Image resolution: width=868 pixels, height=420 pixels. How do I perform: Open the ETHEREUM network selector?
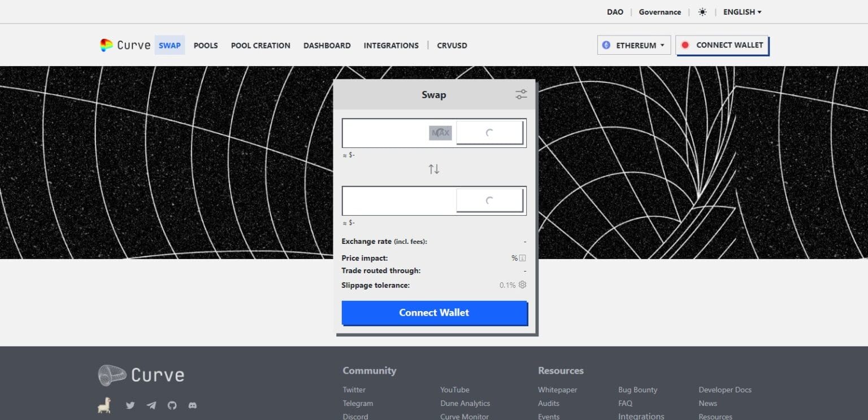[633, 45]
